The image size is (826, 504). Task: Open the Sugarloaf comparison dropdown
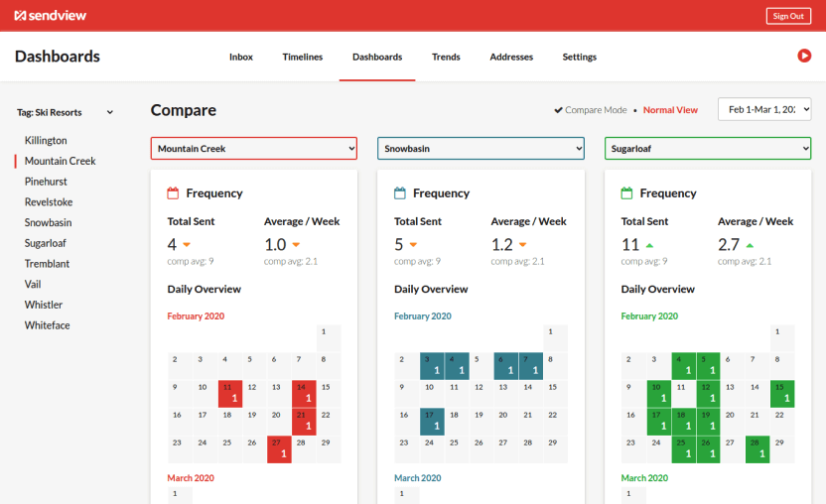pos(708,149)
